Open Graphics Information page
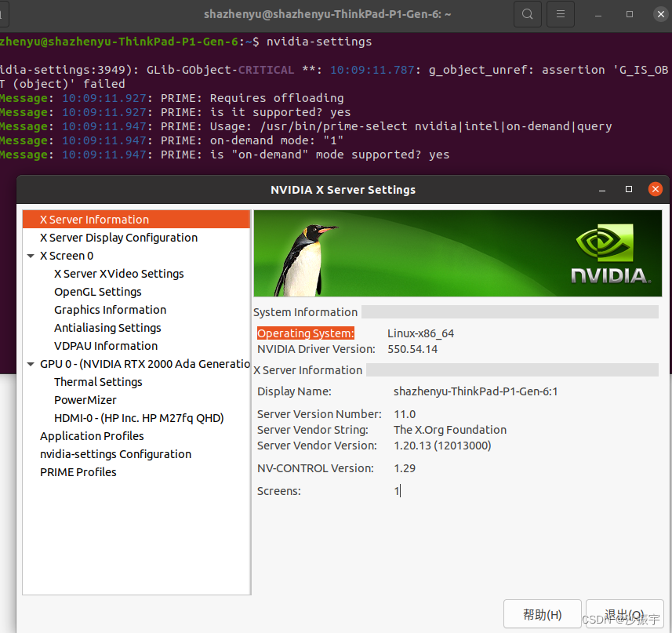The width and height of the screenshot is (672, 633). tap(110, 310)
